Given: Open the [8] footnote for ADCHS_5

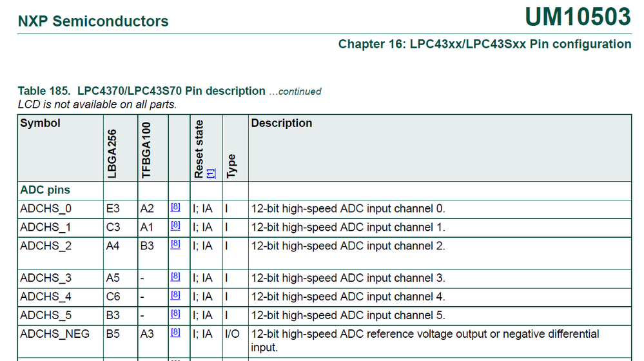Looking at the screenshot, I should point(175,314).
